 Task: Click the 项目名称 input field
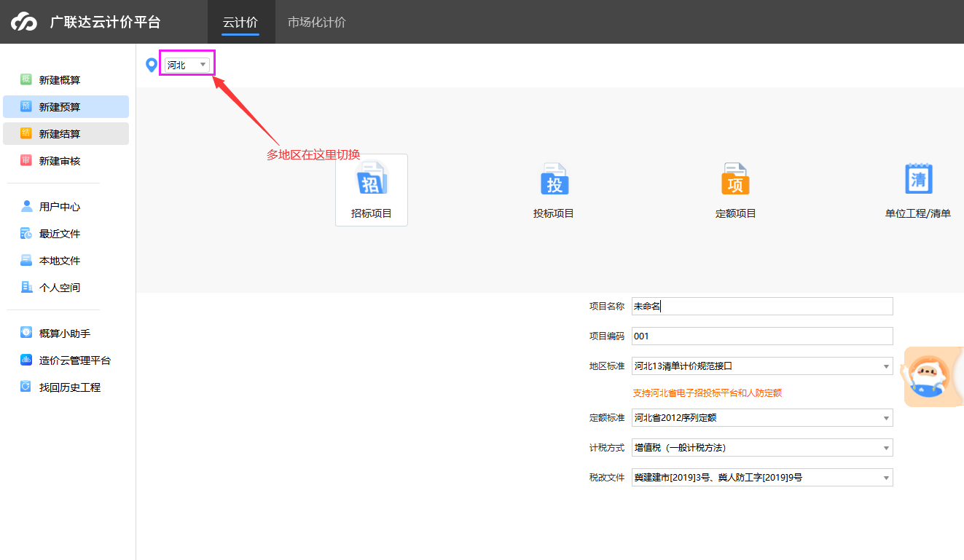(762, 306)
